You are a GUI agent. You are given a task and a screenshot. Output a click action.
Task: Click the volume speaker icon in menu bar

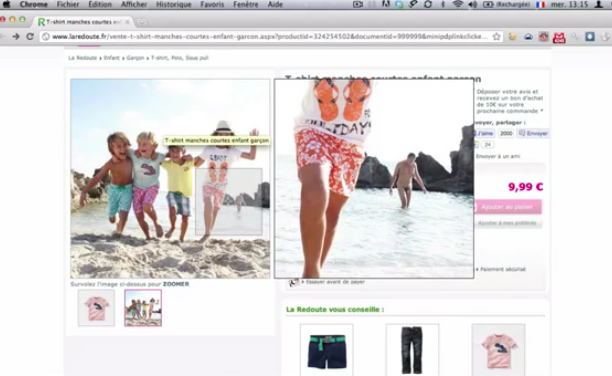click(472, 4)
